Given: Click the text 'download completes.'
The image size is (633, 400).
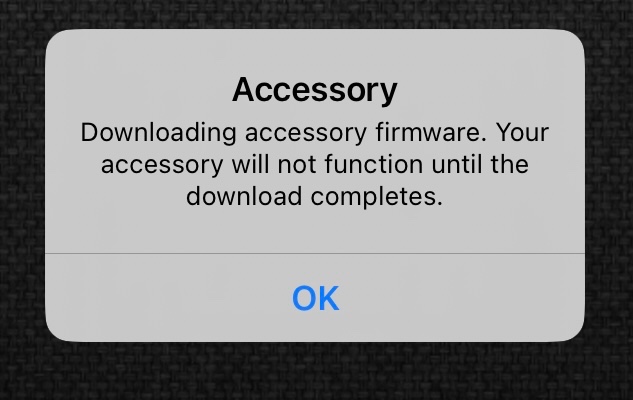Looking at the screenshot, I should coord(314,197).
